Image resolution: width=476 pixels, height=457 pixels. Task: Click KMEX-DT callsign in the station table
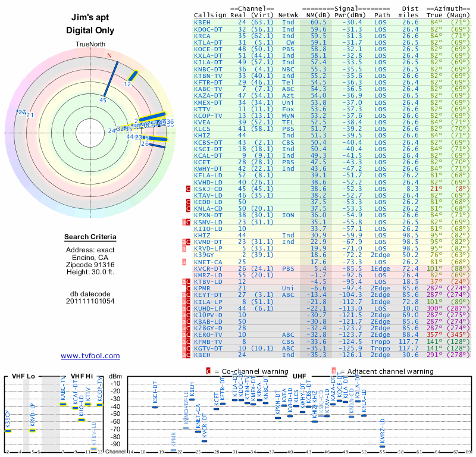pyautogui.click(x=208, y=102)
